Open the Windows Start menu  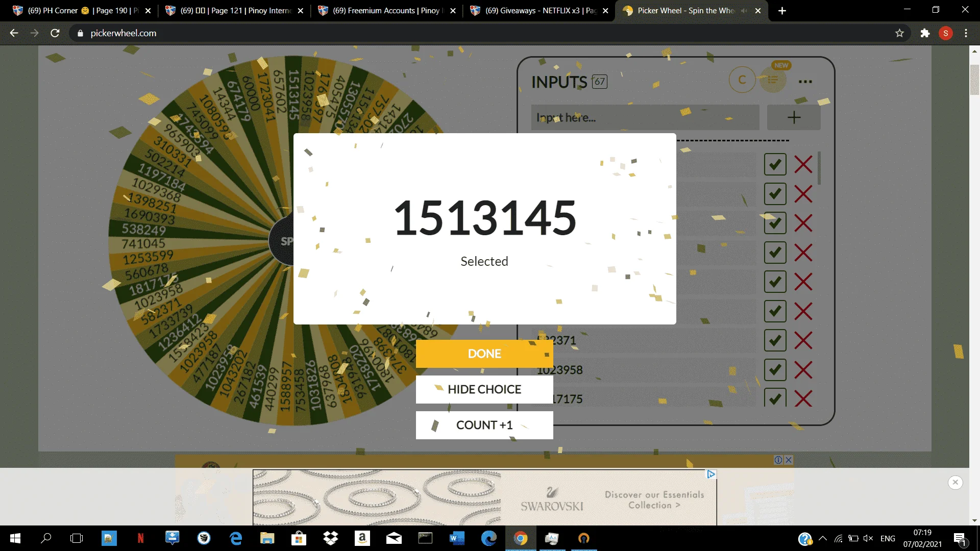pyautogui.click(x=15, y=538)
